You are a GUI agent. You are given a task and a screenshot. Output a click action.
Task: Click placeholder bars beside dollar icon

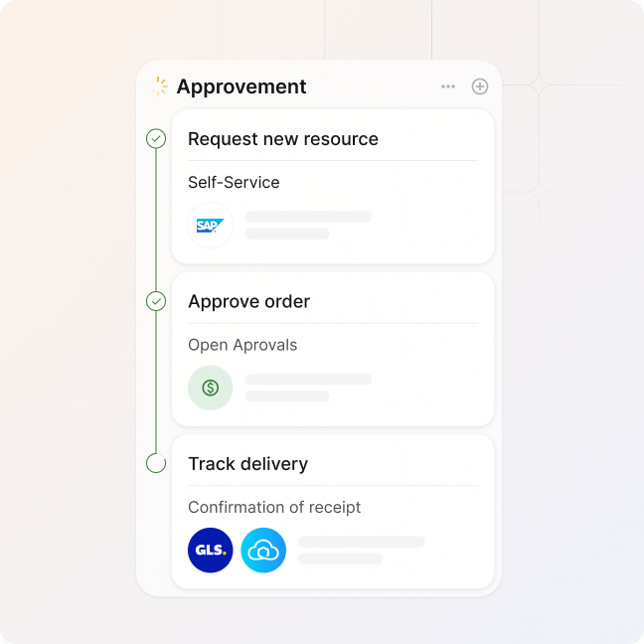coord(308,388)
